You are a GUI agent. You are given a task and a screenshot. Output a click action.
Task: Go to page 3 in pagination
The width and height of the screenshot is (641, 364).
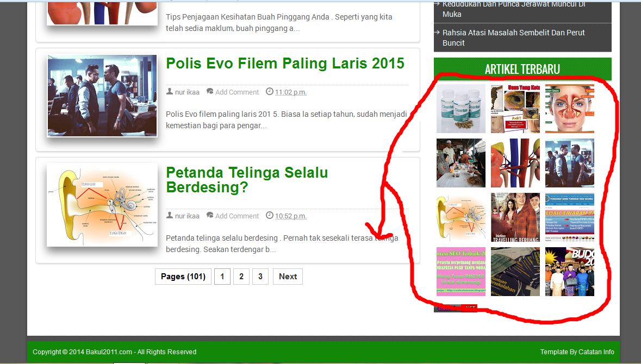click(x=260, y=277)
